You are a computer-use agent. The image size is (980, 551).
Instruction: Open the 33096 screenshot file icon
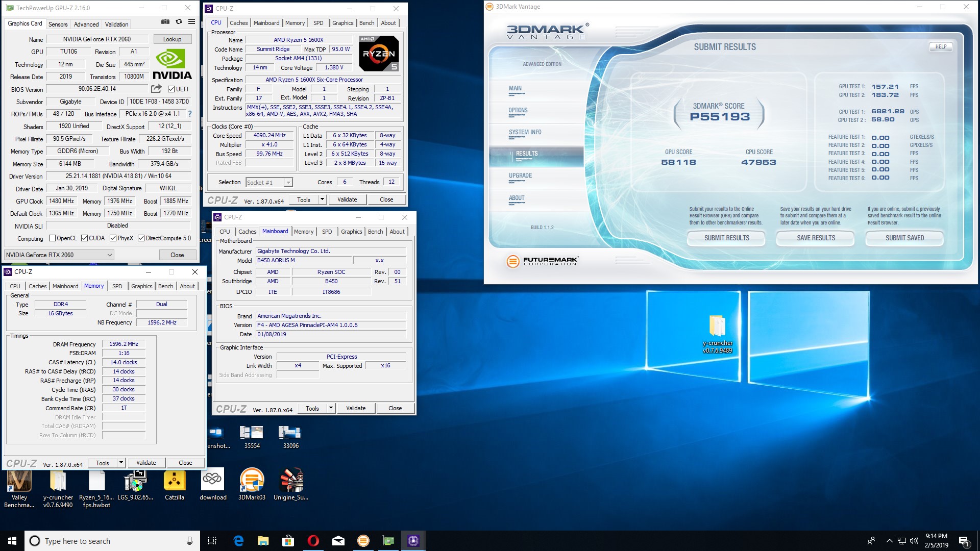[290, 437]
